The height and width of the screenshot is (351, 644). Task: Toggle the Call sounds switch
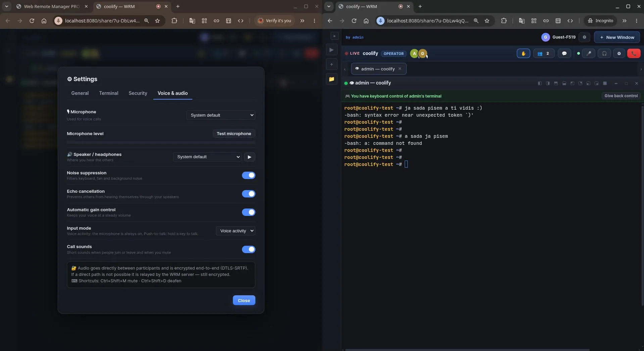(x=248, y=249)
